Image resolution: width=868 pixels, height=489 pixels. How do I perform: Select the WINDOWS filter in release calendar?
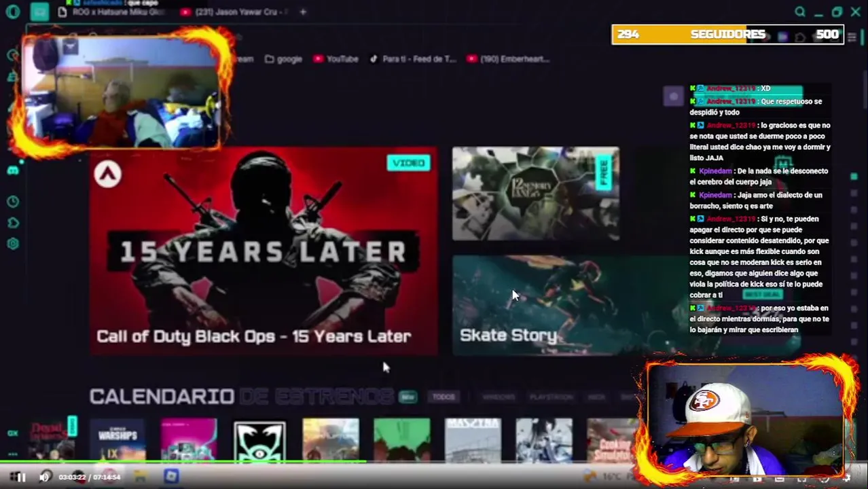499,397
